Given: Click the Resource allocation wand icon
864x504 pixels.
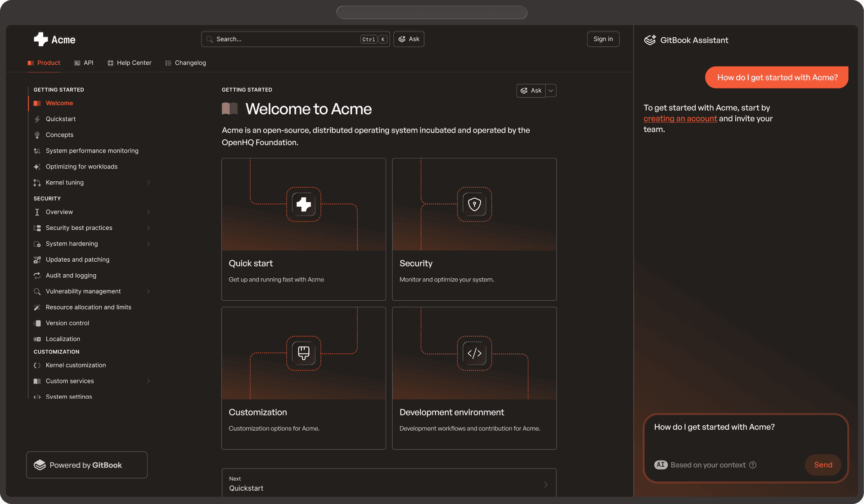Looking at the screenshot, I should [37, 308].
